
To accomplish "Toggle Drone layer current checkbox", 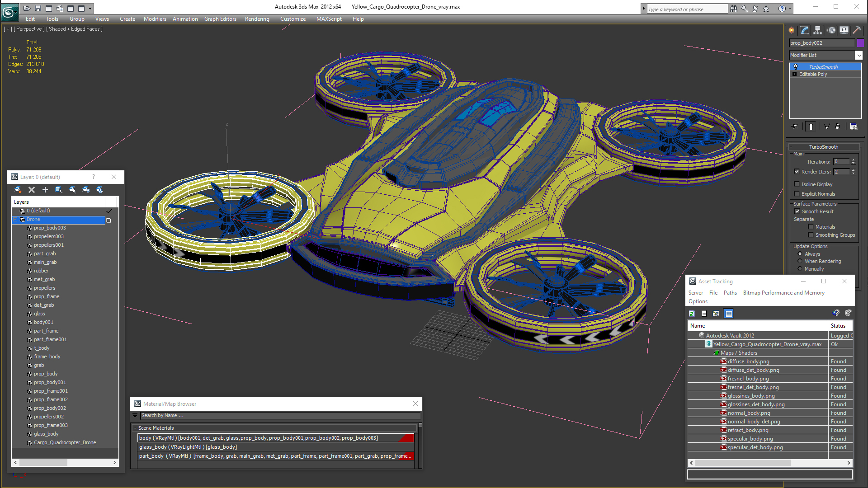I will point(108,220).
